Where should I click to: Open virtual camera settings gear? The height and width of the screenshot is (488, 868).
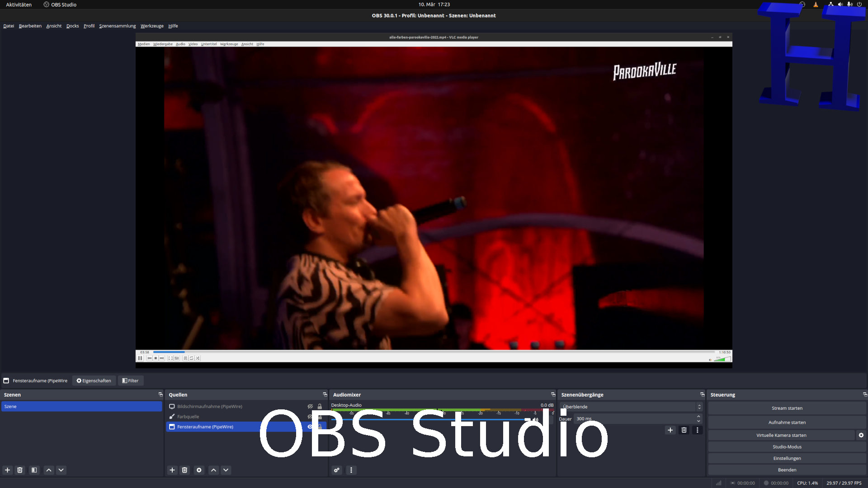[x=861, y=435]
